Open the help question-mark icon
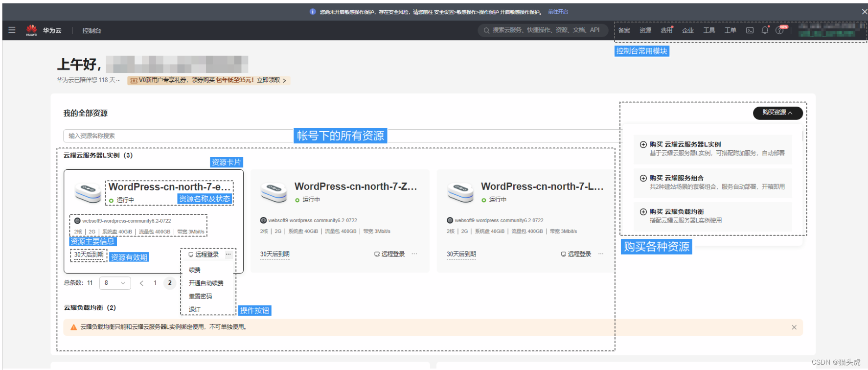This screenshot has width=868, height=370. point(779,30)
